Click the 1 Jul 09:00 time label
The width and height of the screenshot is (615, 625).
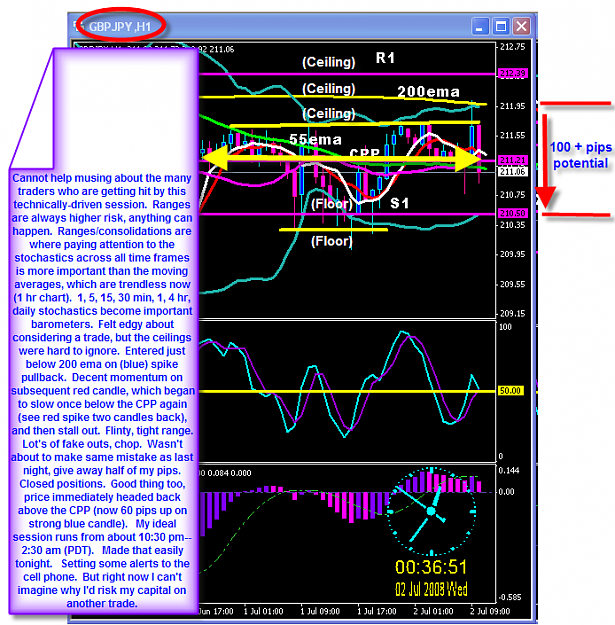(x=320, y=611)
